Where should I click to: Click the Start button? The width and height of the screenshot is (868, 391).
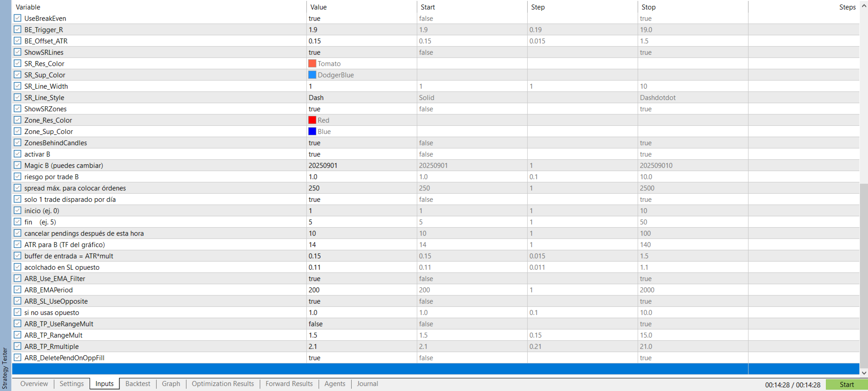pyautogui.click(x=847, y=385)
